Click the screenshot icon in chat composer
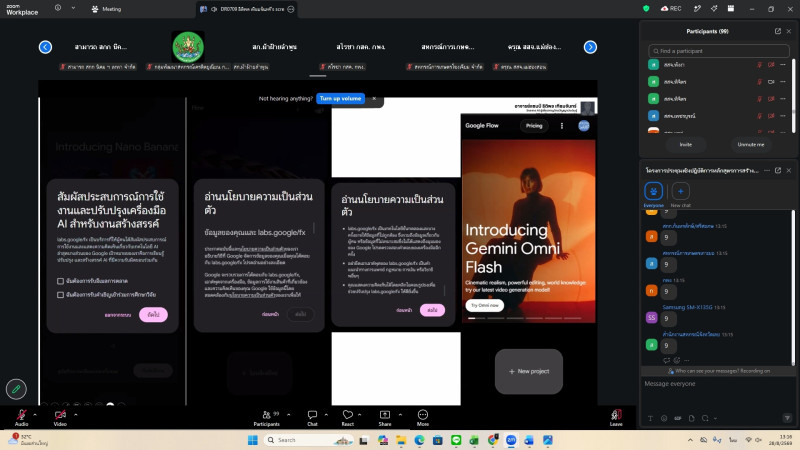This screenshot has width=800, height=450. pos(705,418)
